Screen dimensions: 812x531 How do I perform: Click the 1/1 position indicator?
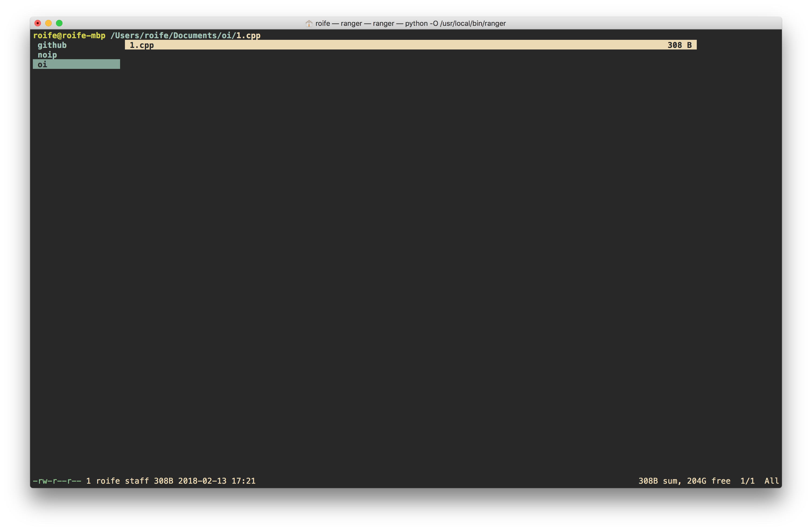coord(747,481)
